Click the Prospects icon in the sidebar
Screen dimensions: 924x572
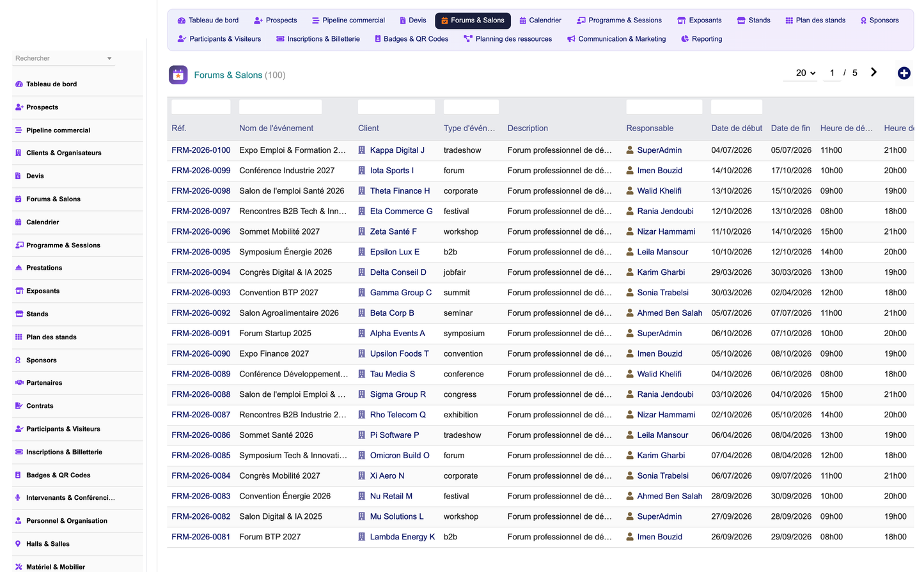point(19,107)
